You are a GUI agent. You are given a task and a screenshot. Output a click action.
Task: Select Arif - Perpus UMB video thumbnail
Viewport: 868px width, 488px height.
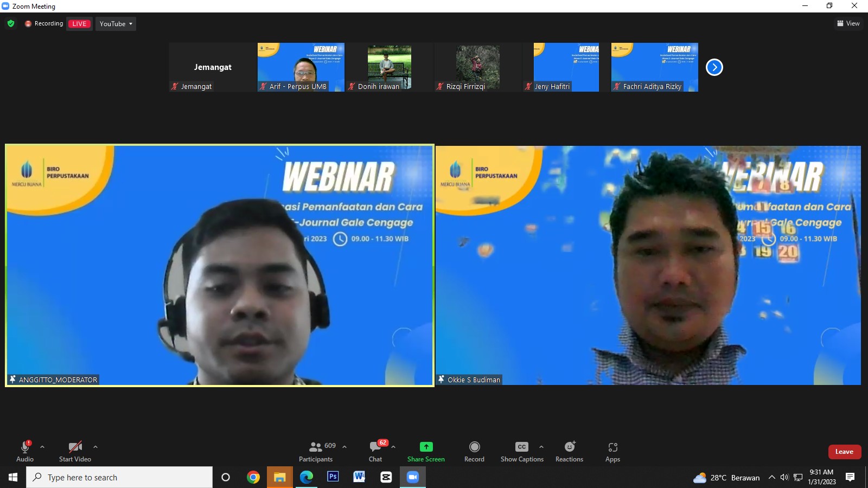click(x=301, y=67)
